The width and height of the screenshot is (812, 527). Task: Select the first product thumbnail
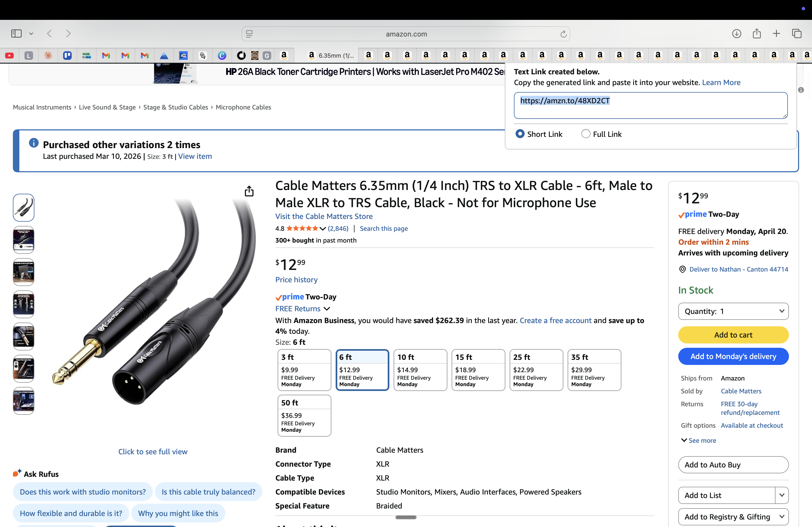[24, 208]
